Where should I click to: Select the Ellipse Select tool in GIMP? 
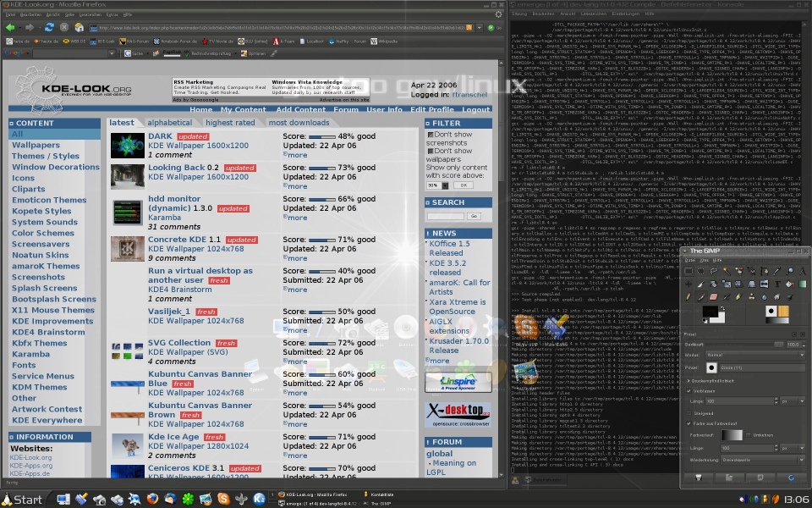[700, 271]
